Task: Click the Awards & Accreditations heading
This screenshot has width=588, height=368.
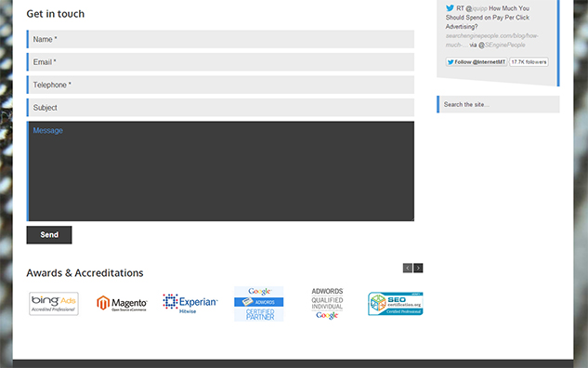Action: coord(85,272)
